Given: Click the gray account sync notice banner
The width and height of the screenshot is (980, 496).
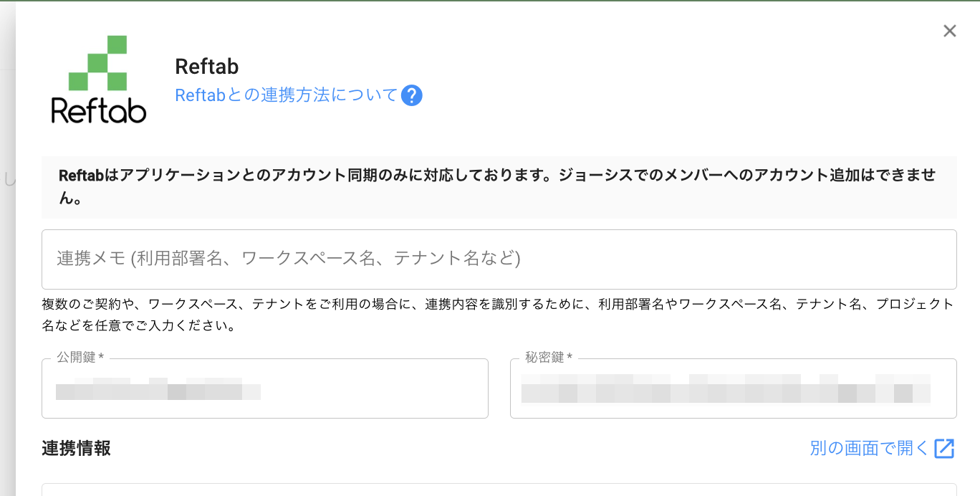Looking at the screenshot, I should pos(499,186).
